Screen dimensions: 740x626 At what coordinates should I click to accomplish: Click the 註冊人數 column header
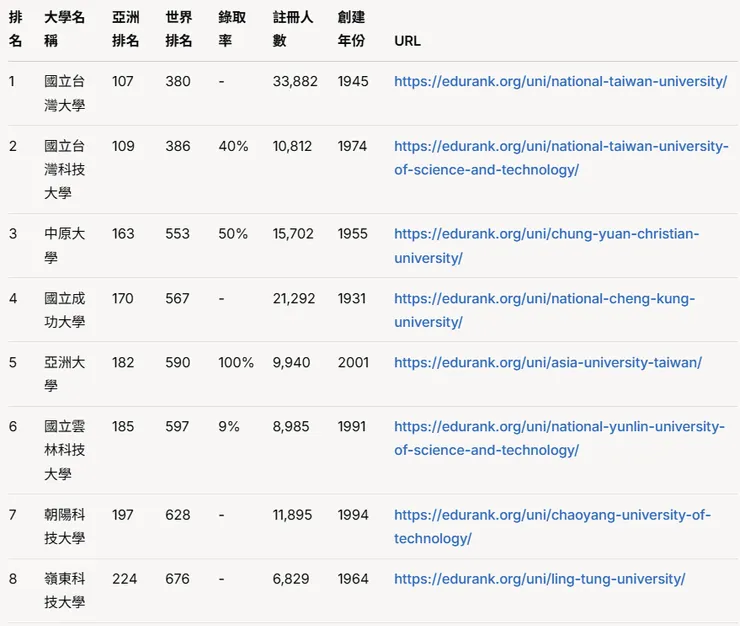(x=293, y=29)
